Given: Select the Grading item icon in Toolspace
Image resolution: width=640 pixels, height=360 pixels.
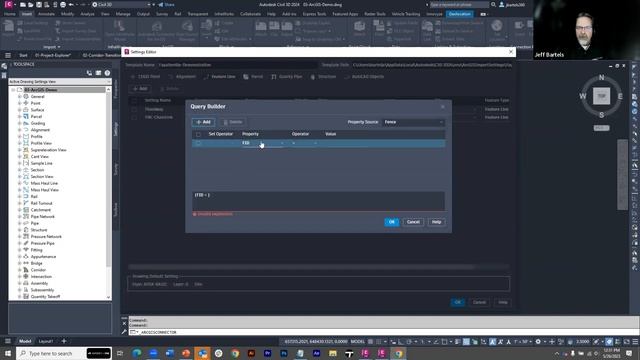Looking at the screenshot, I should 26,123.
